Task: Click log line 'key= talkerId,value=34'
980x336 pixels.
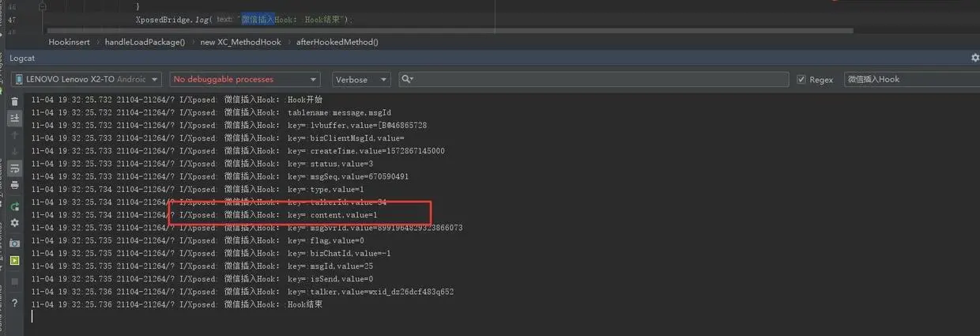Action: (x=209, y=202)
